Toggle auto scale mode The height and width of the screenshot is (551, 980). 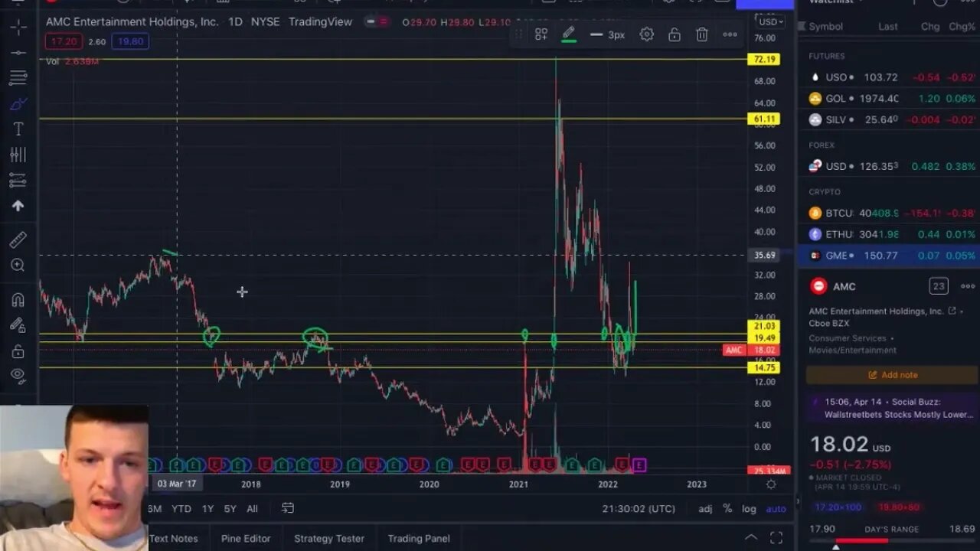coord(776,509)
